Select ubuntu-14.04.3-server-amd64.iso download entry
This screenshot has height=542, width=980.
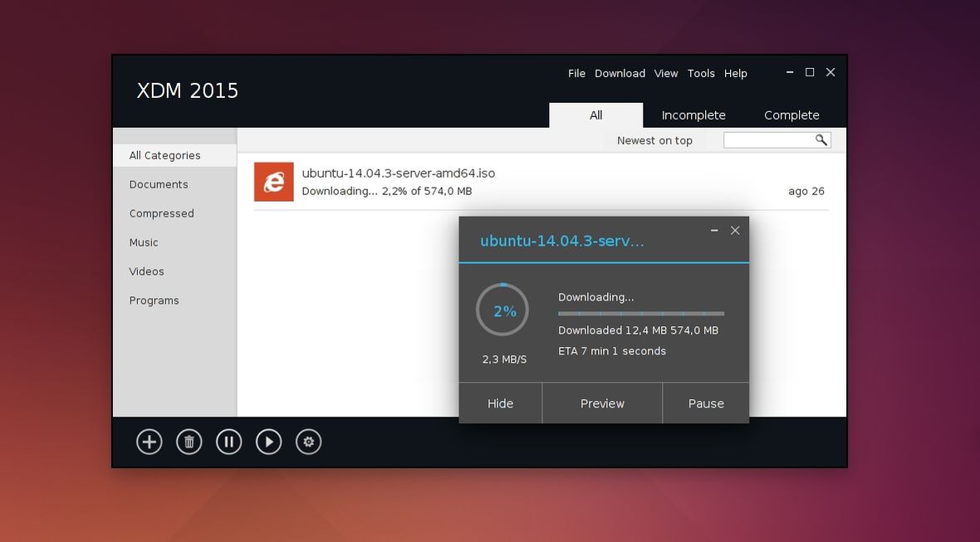(541, 182)
